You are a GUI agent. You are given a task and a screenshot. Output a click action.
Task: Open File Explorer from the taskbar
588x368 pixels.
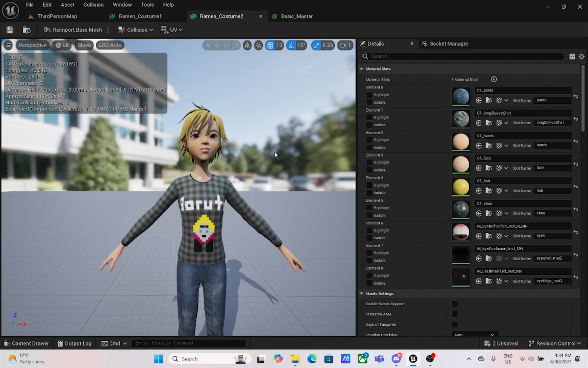point(295,359)
